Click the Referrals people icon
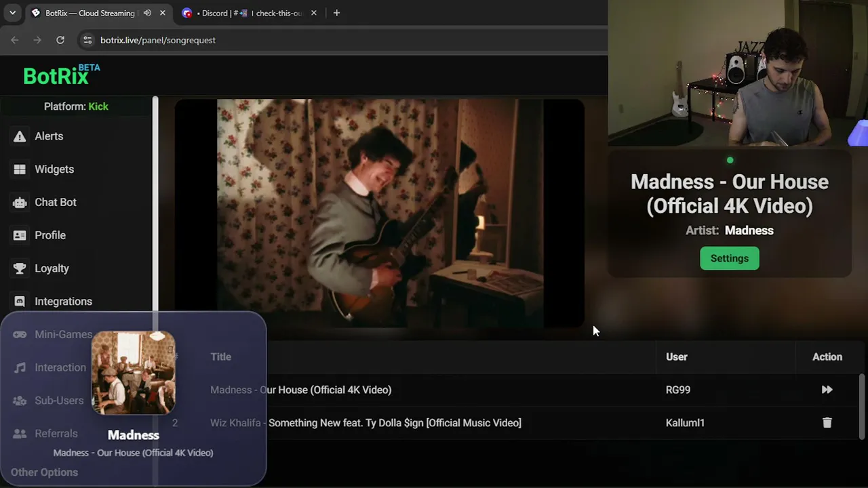Viewport: 868px width, 488px height. tap(20, 434)
